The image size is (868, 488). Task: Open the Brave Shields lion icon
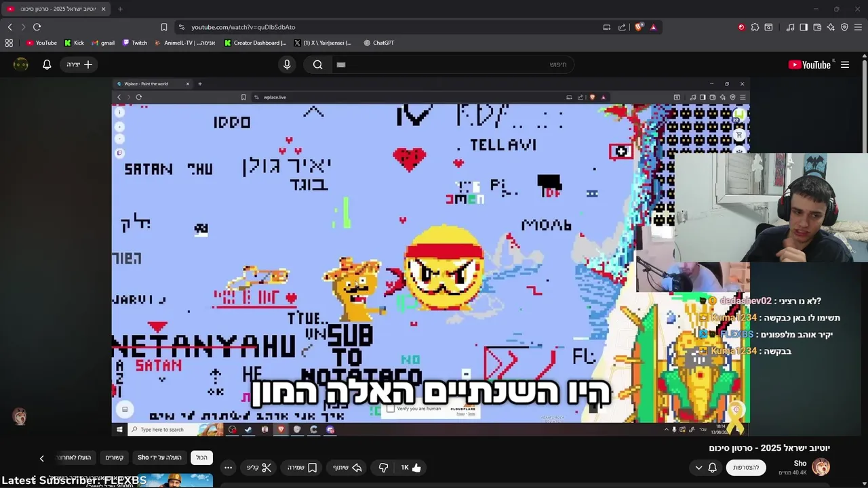pyautogui.click(x=639, y=27)
